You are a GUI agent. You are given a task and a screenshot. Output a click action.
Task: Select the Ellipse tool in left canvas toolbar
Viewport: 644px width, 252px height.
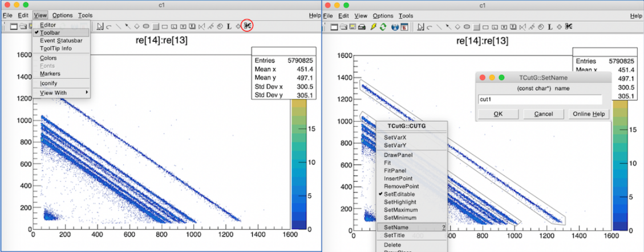coord(146,26)
